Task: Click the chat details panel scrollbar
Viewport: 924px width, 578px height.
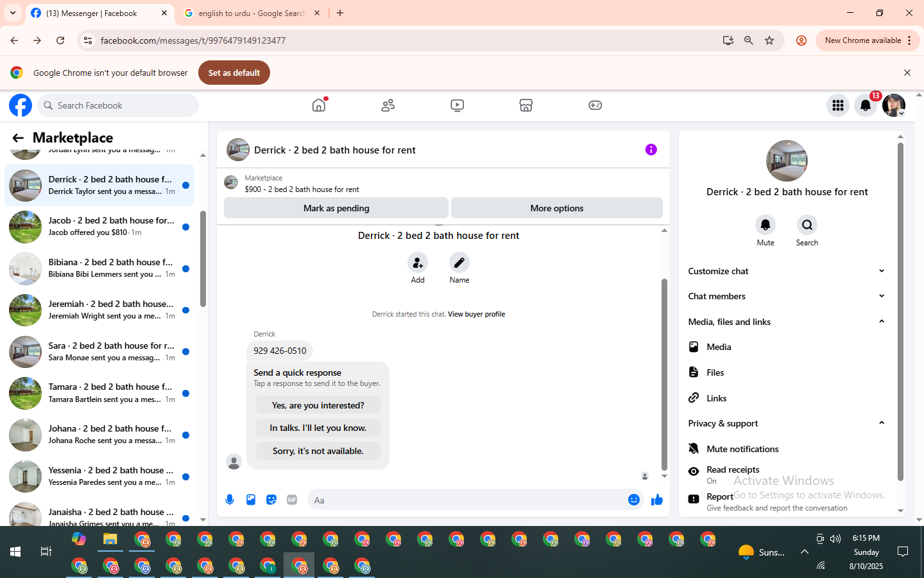Action: click(x=900, y=311)
